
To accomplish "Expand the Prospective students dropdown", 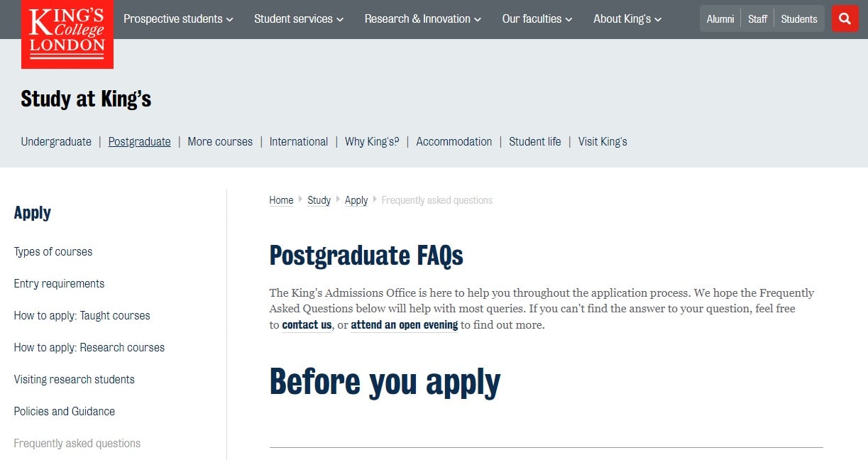I will [178, 19].
